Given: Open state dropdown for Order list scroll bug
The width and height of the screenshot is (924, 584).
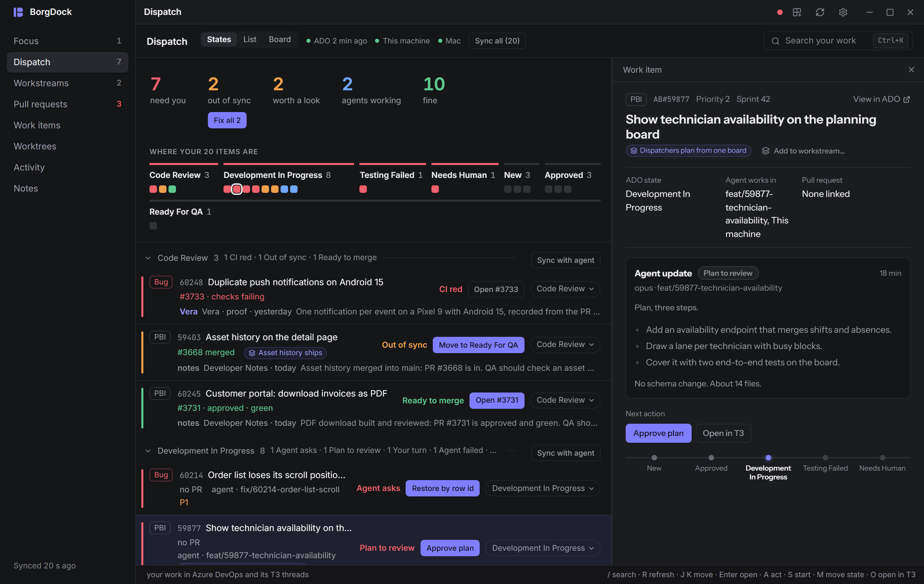Looking at the screenshot, I should (x=543, y=489).
